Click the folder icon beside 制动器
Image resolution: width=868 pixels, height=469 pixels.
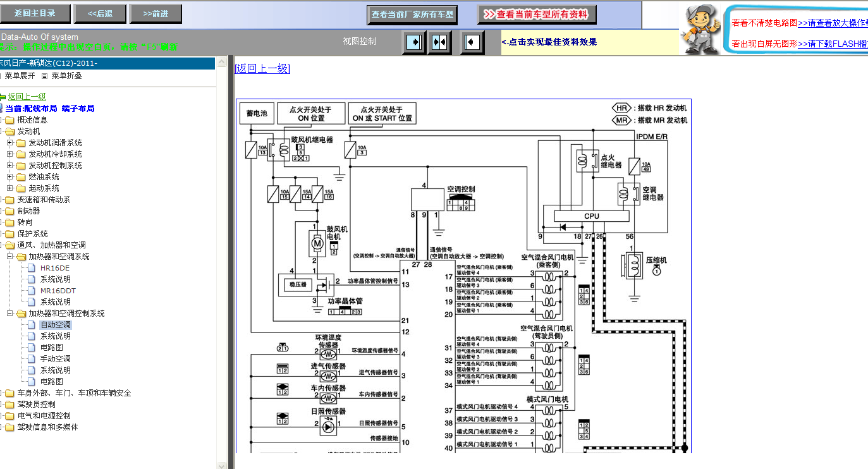9,211
